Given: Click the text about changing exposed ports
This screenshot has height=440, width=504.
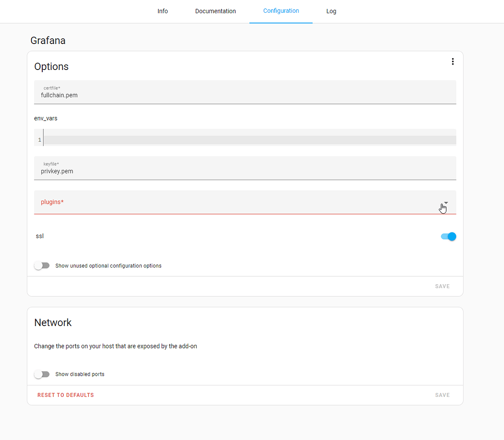Looking at the screenshot, I should 115,346.
